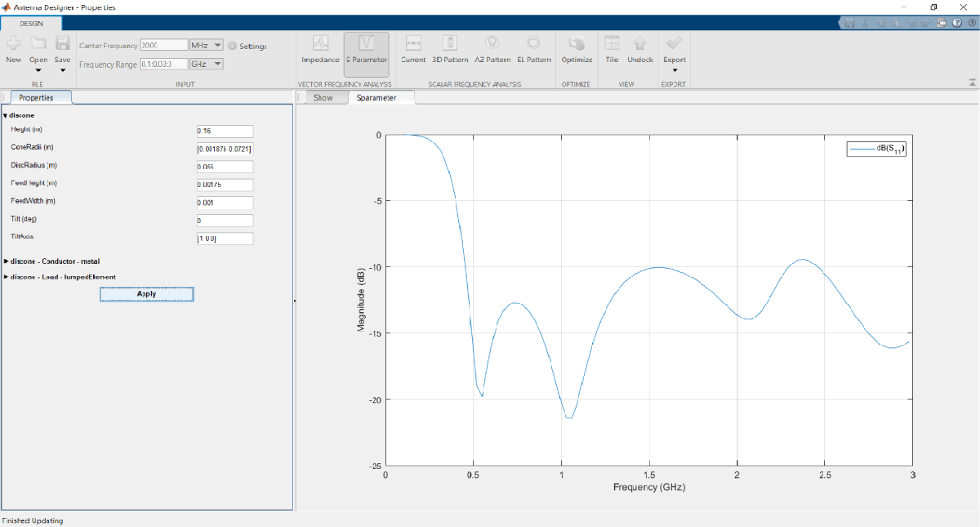The width and height of the screenshot is (980, 527).
Task: Click the quick access copy icon
Action: tap(881, 23)
